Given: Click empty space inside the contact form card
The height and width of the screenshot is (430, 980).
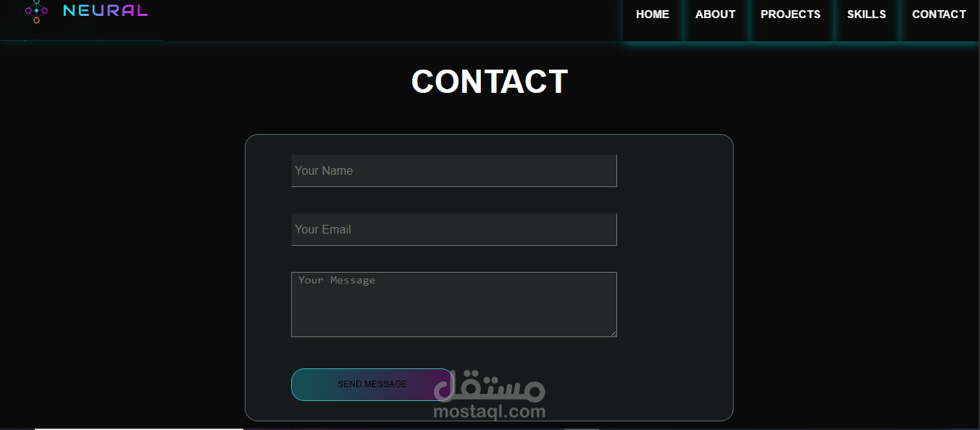Looking at the screenshot, I should click(x=674, y=290).
